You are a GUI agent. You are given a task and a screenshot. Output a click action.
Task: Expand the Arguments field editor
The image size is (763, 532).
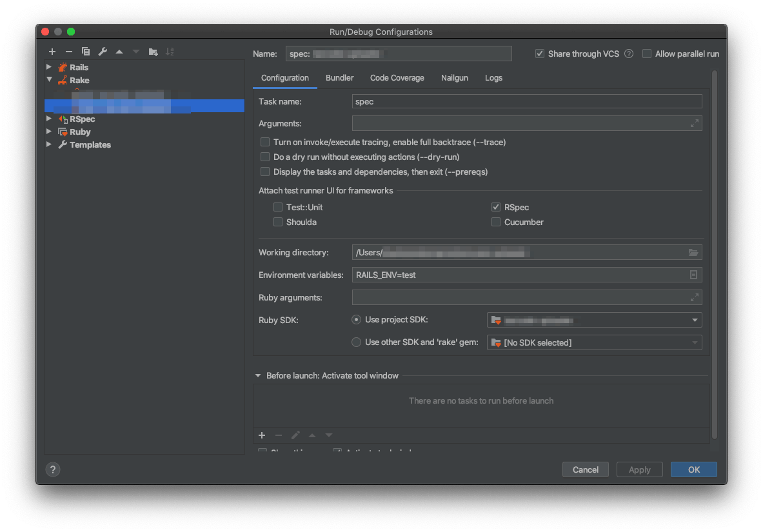pyautogui.click(x=695, y=124)
